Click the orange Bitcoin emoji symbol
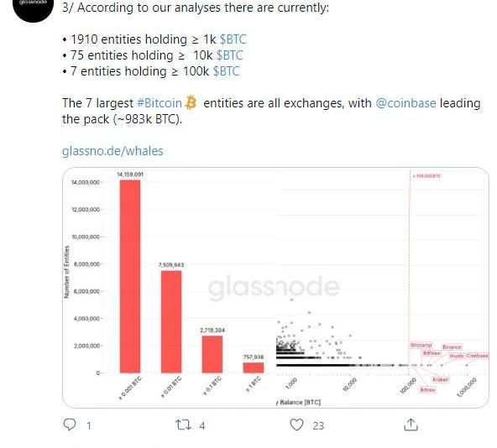The image size is (497, 448). [191, 102]
